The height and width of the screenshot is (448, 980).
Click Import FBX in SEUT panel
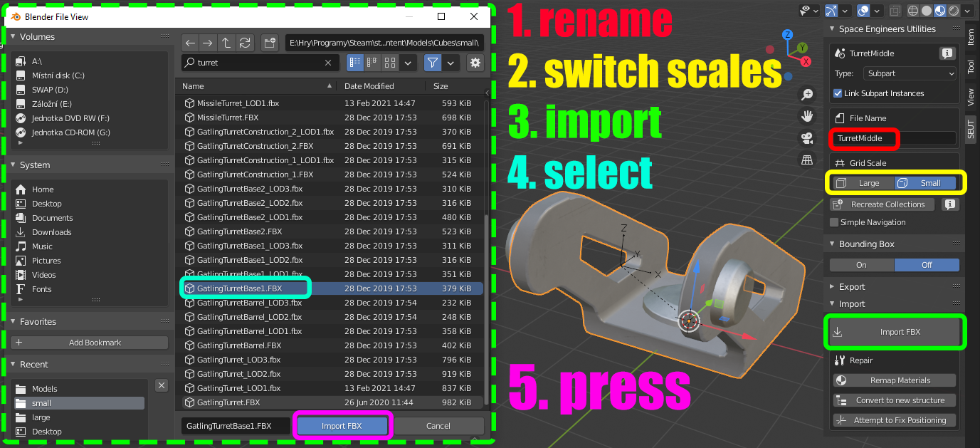[x=895, y=332]
